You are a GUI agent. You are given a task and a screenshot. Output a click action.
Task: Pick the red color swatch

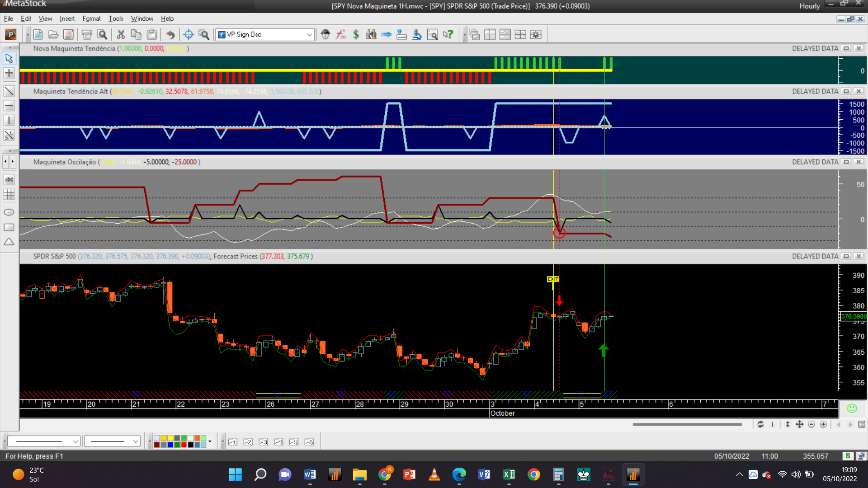coord(184,445)
